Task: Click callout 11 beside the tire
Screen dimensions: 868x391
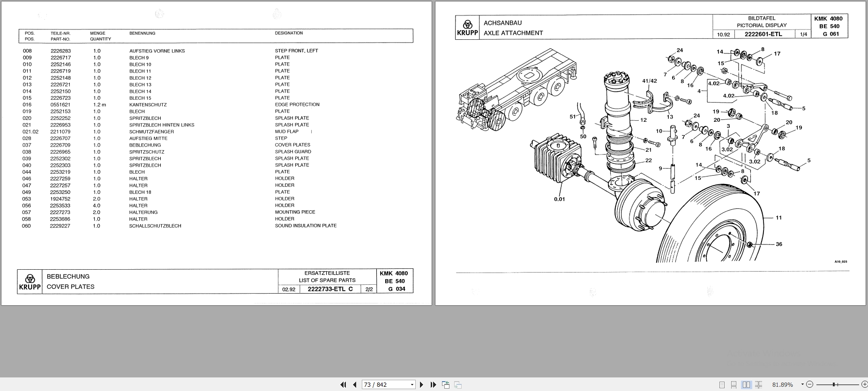Action: [778, 218]
